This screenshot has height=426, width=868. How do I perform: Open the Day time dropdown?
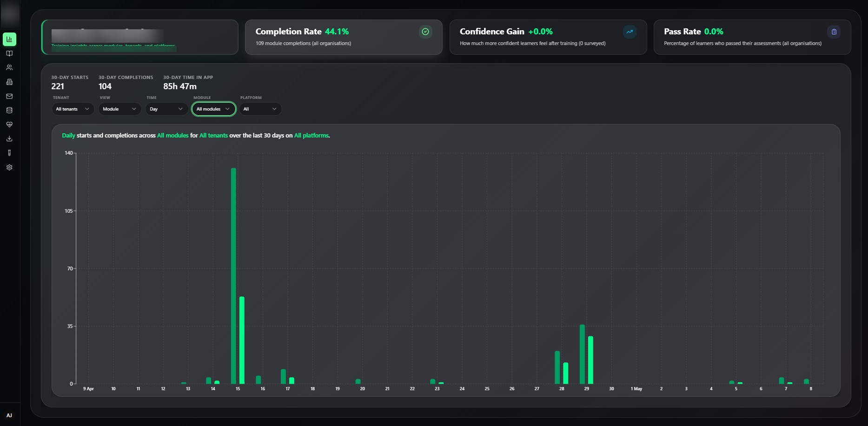[x=166, y=109]
